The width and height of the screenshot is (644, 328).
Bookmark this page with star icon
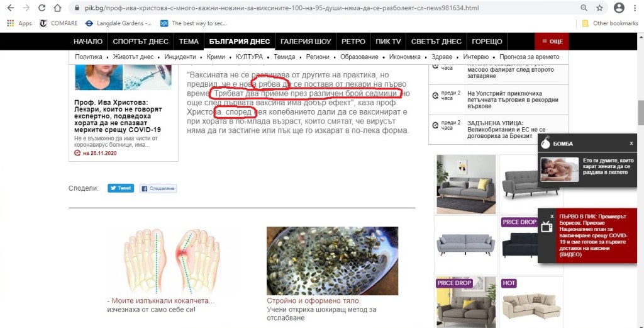coord(599,8)
